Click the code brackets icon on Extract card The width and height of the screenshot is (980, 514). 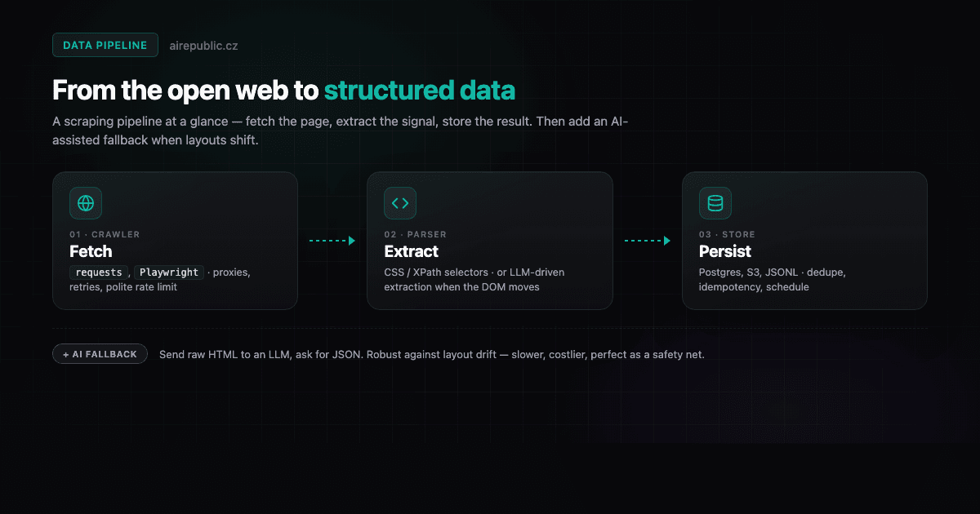pos(400,203)
